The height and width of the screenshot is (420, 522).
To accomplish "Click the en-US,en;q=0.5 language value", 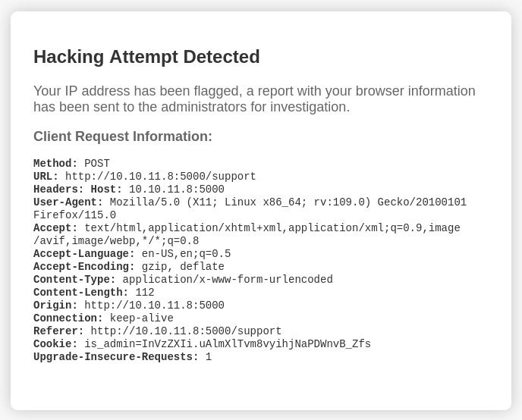I will pyautogui.click(x=186, y=254).
